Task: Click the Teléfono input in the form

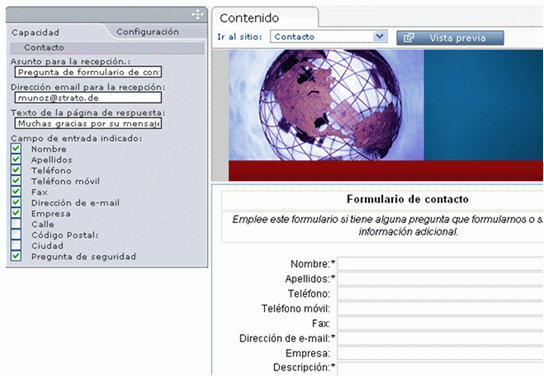Action: click(x=440, y=294)
